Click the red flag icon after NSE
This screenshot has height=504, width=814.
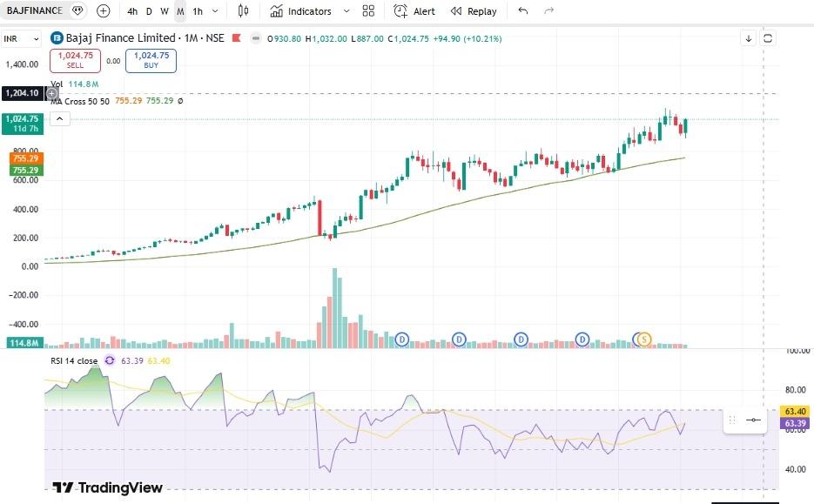[x=236, y=38]
